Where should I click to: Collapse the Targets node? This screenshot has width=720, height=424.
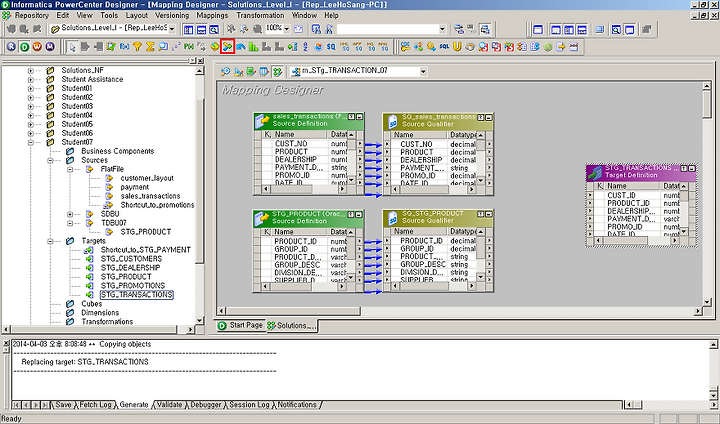(x=50, y=241)
